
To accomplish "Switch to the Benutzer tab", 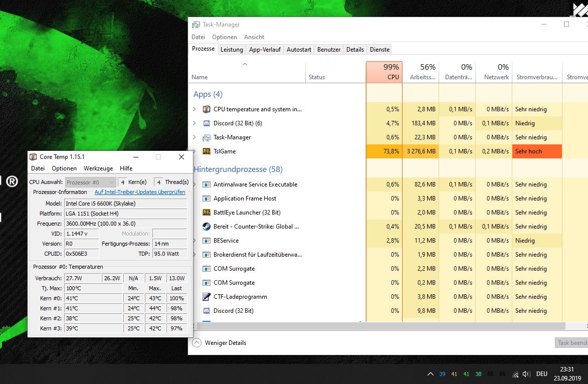I will click(x=329, y=50).
